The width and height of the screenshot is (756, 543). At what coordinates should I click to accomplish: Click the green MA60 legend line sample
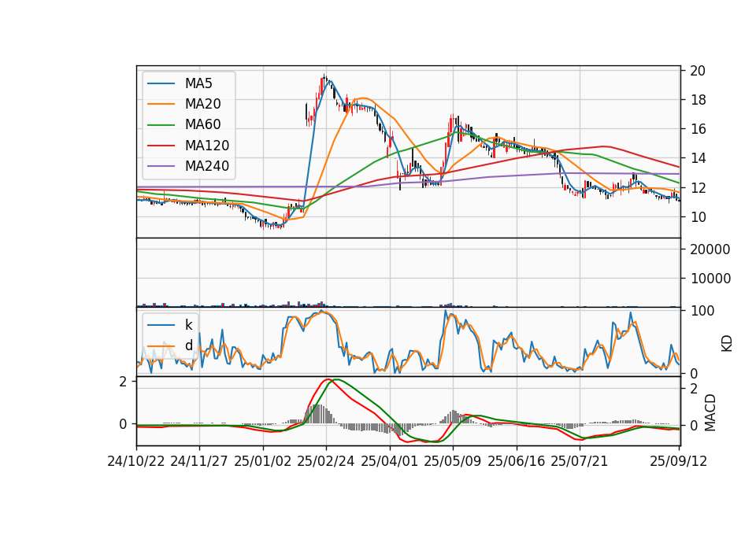tap(161, 125)
